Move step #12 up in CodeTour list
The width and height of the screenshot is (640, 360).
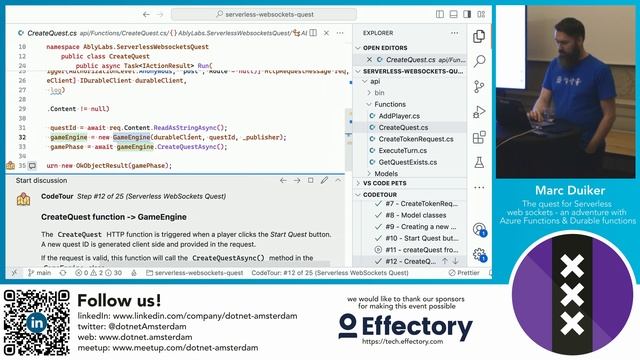(x=445, y=261)
